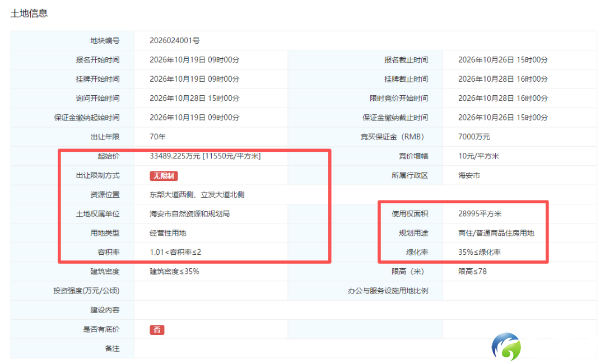Click the red 否 badge

pos(157,330)
